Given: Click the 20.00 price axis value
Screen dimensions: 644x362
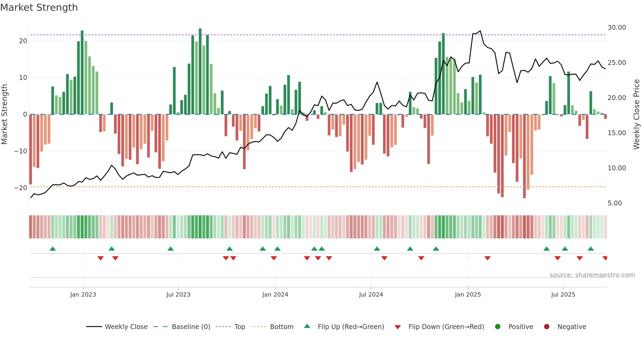Looking at the screenshot, I should (x=617, y=98).
